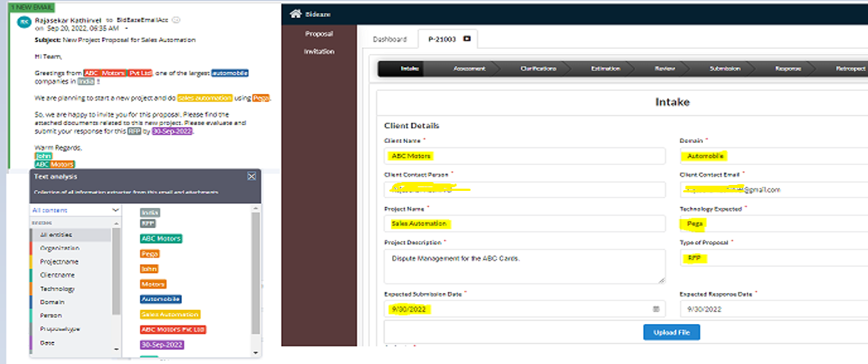Screen dimensions: 868x364
Task: Select All entities in the entity list
Action: [x=71, y=235]
